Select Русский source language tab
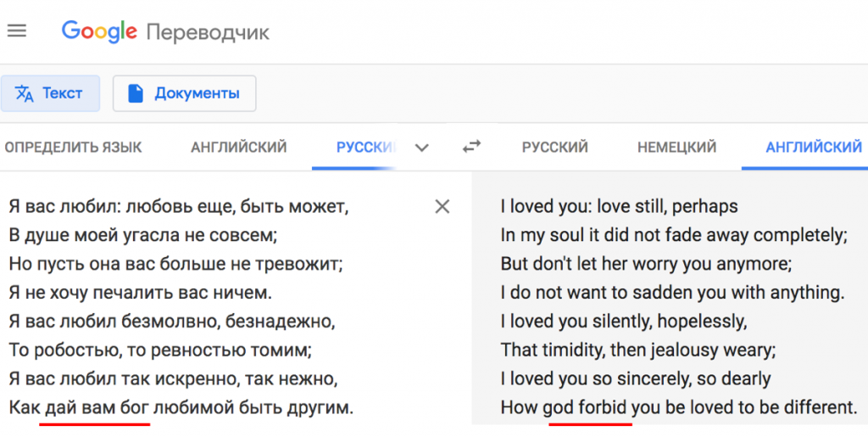The width and height of the screenshot is (868, 437). tap(366, 148)
